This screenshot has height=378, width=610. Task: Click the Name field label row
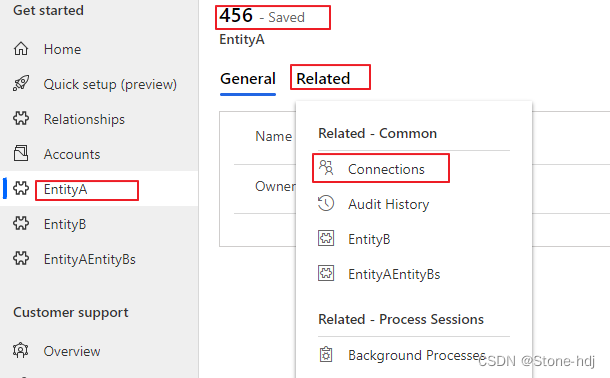273,136
